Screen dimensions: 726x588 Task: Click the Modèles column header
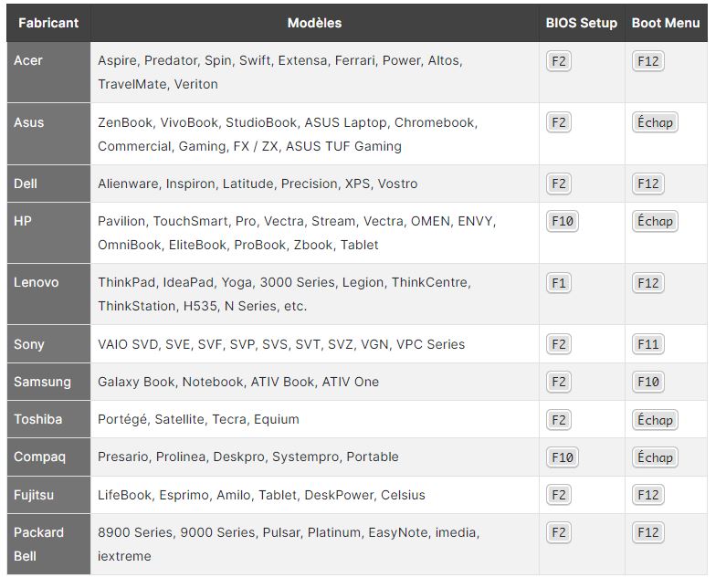[314, 23]
